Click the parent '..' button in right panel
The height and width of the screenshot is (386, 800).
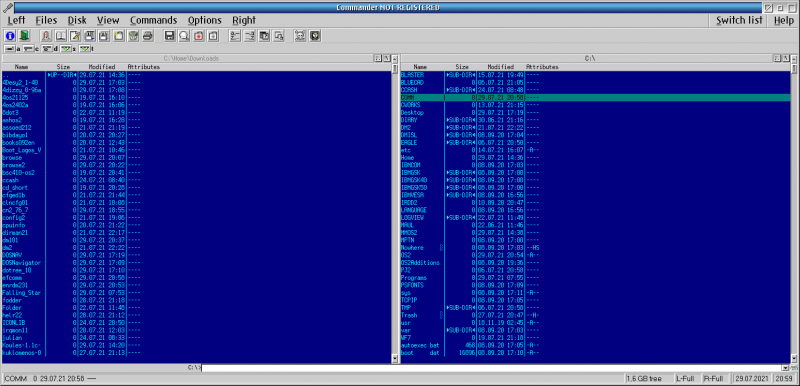tap(778, 58)
